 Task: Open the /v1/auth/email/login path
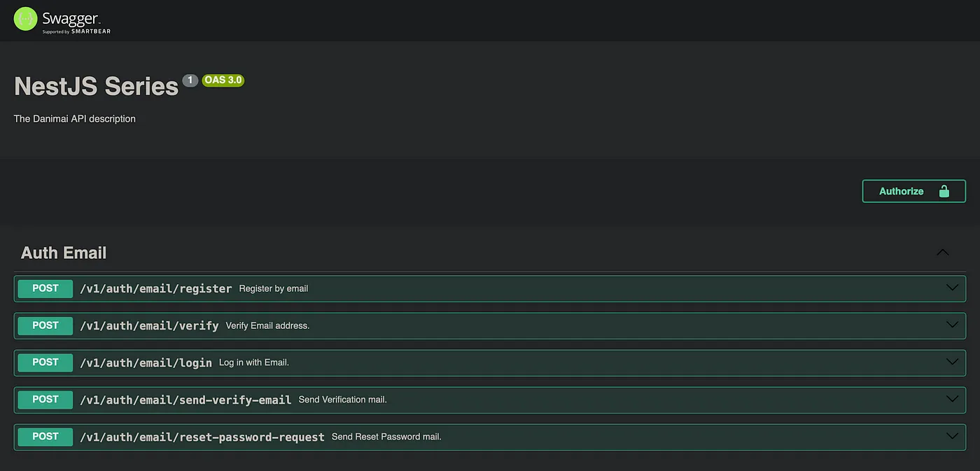146,363
